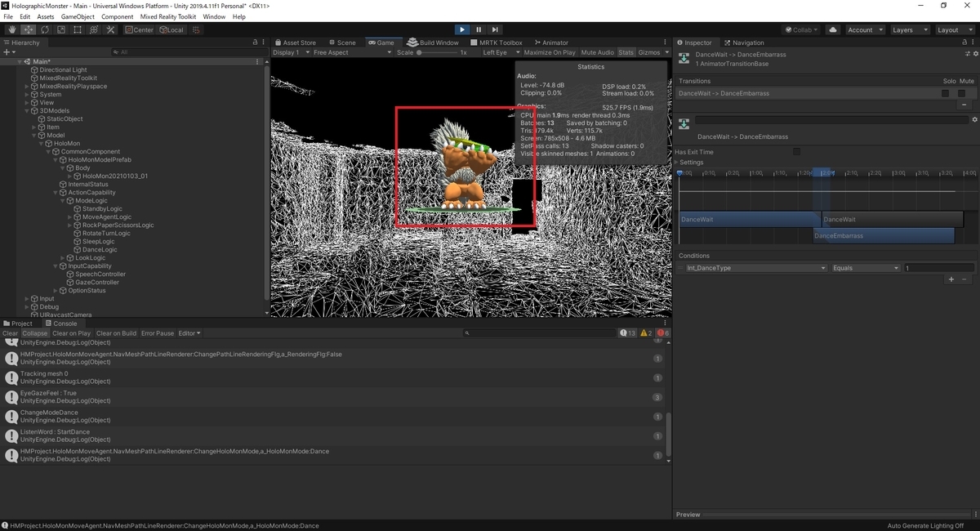Switch to the MRTK Toolbox tab
980x531 pixels.
click(x=496, y=42)
